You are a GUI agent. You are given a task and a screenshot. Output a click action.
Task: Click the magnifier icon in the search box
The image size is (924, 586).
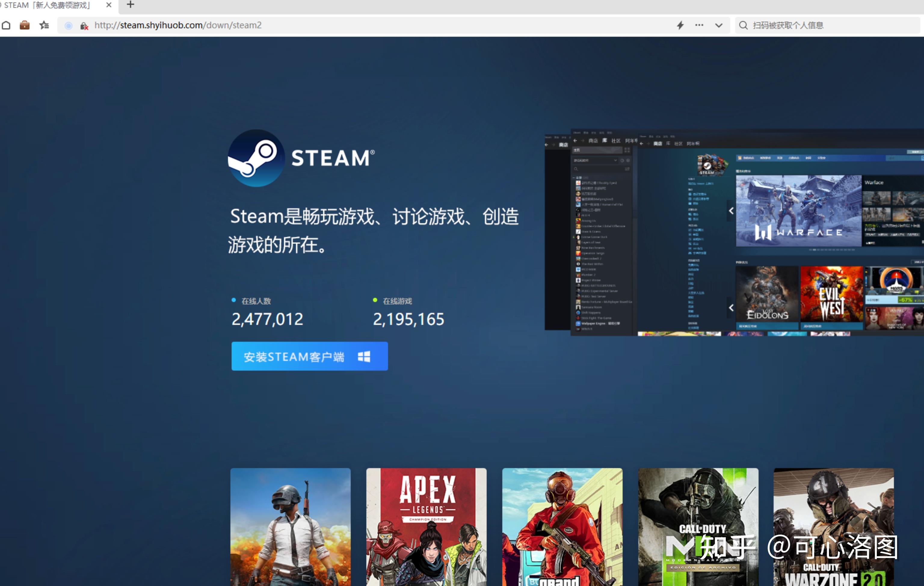pos(744,25)
